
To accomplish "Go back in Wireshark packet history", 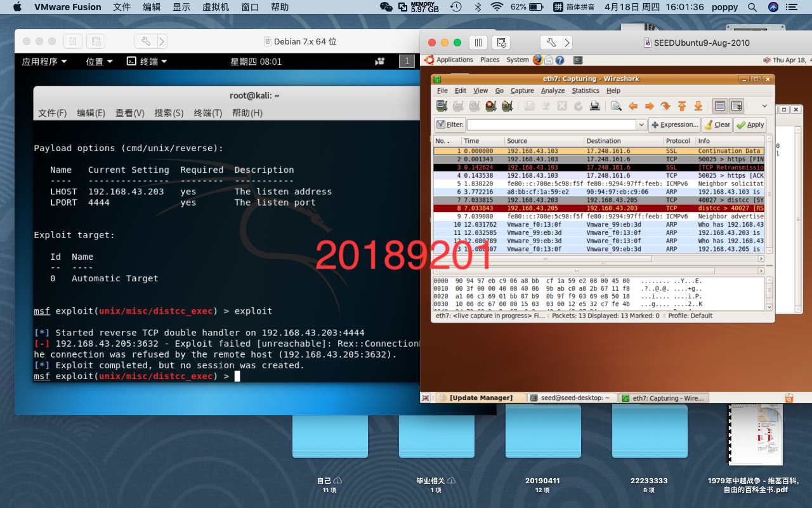I will 632,106.
